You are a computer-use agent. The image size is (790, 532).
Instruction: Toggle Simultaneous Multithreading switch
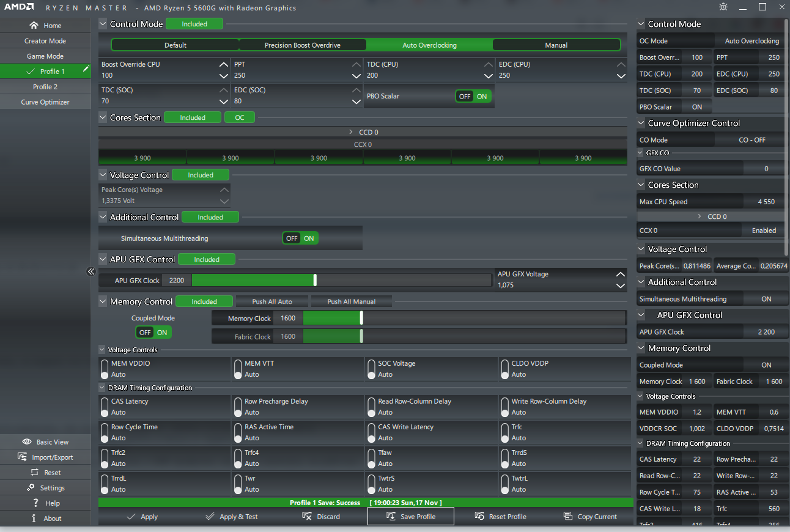click(x=300, y=238)
